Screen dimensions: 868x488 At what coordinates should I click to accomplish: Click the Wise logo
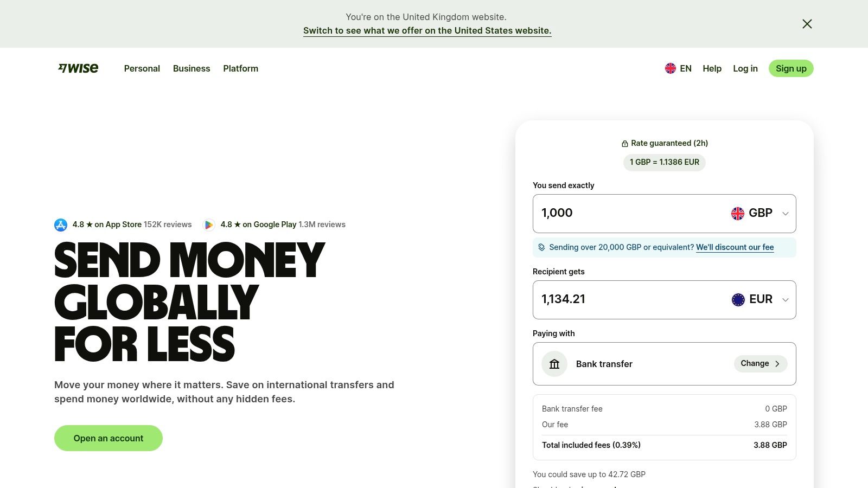(x=78, y=68)
